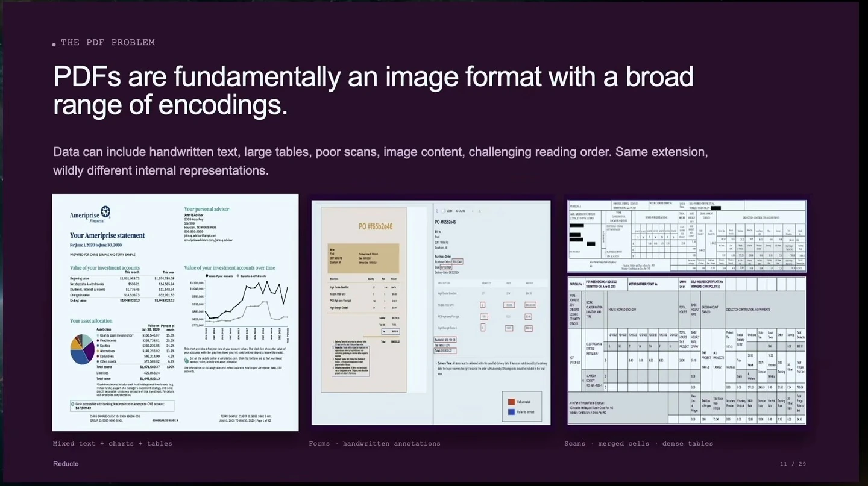868x486 pixels.
Task: Click the bullet dot before THE PDF PROBLEM
Action: [54, 45]
